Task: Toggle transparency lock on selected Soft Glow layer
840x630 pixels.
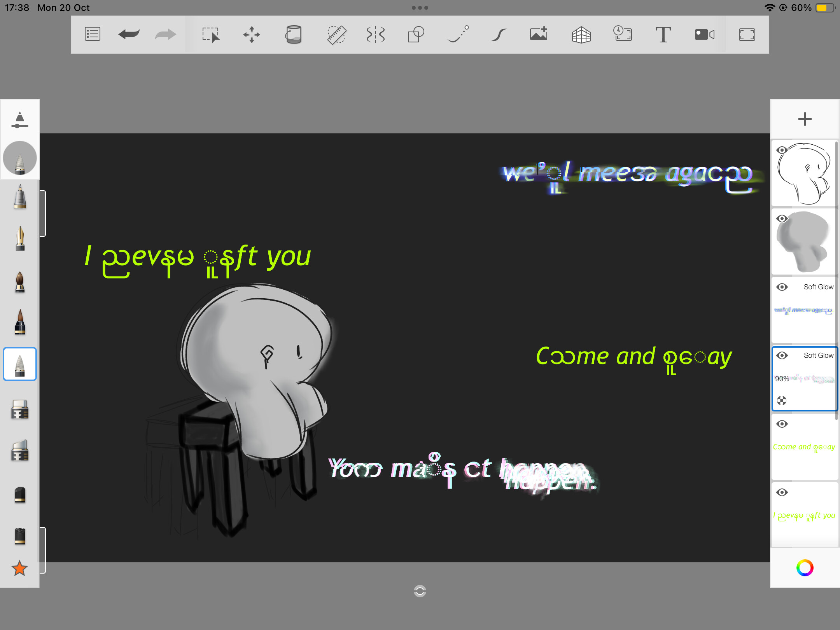Action: pos(782,401)
